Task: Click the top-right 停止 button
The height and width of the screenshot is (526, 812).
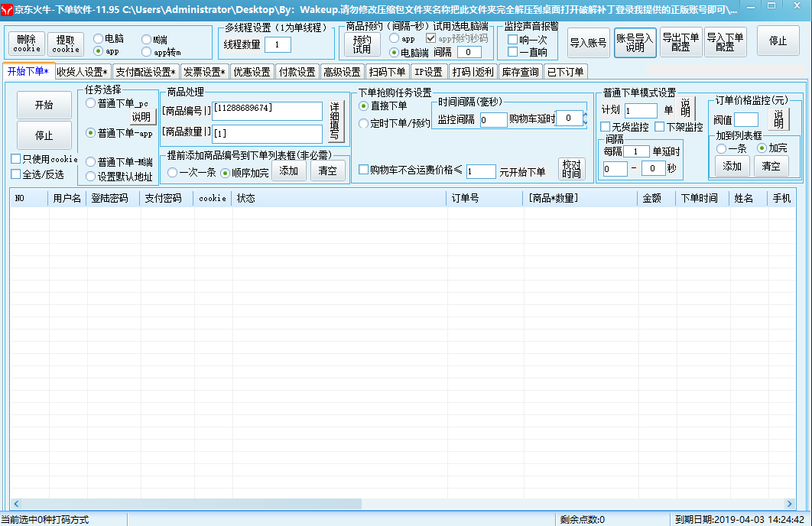Action: pyautogui.click(x=778, y=41)
